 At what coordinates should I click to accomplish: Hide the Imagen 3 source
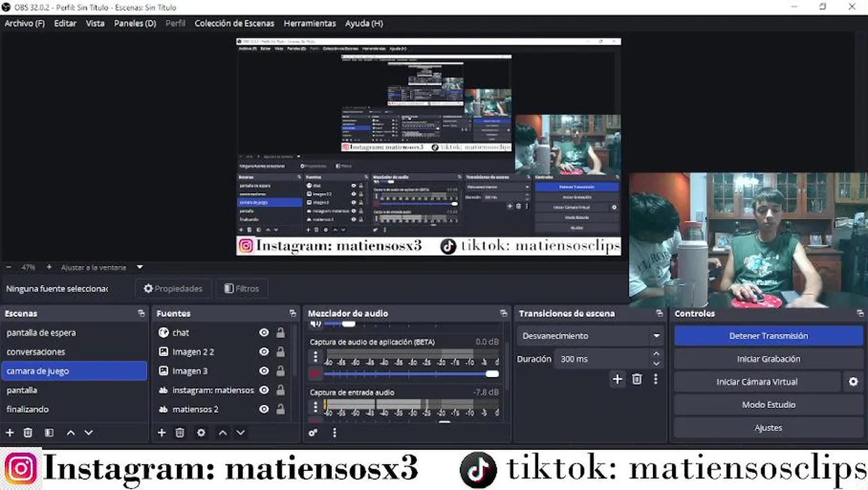click(264, 371)
